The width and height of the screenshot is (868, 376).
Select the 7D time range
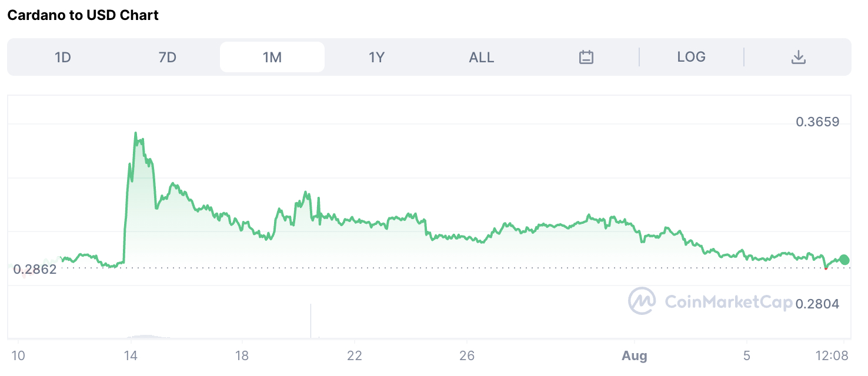[x=168, y=57]
